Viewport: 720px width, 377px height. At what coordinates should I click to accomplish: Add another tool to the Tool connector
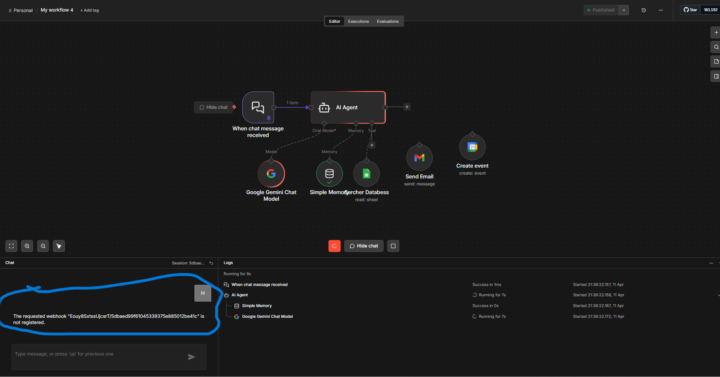[372, 145]
